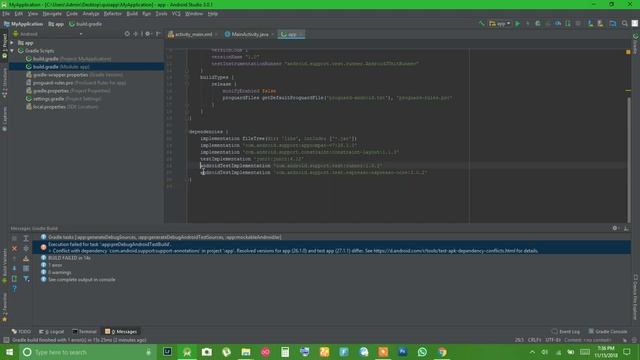
Task: Open the Project panel gear settings
Action: pyautogui.click(x=148, y=34)
